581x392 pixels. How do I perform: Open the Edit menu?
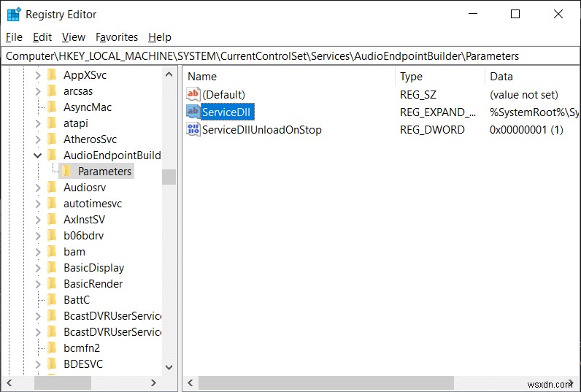pos(42,37)
